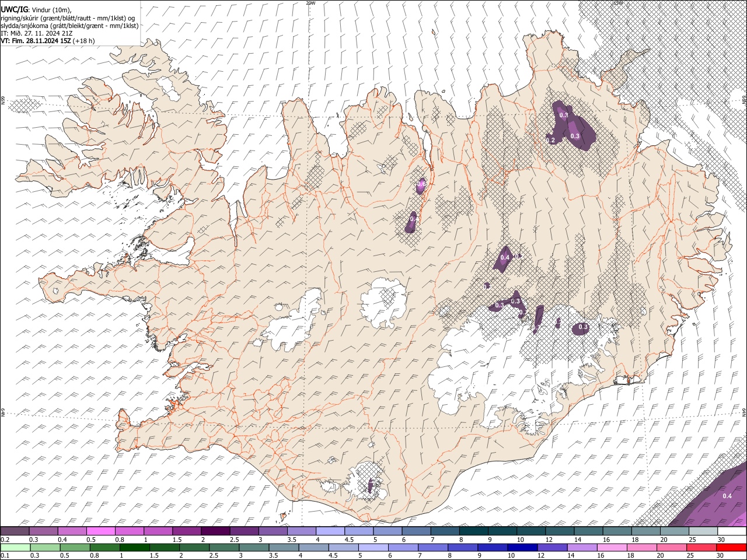This screenshot has height=560, width=747.
Task: Select the white swatch after 30 in the upper row
Action: pyautogui.click(x=732, y=531)
